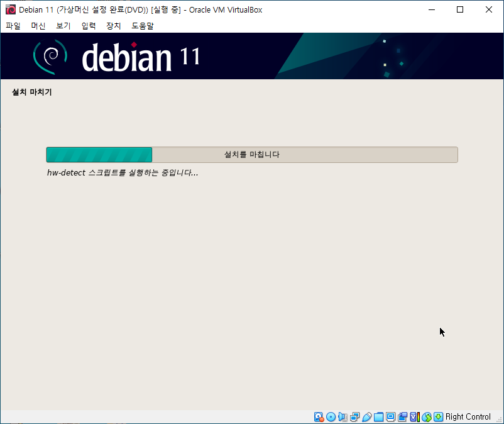Image resolution: width=504 pixels, height=424 pixels.
Task: Click the keyboard capture arrow icon
Action: tap(439, 417)
